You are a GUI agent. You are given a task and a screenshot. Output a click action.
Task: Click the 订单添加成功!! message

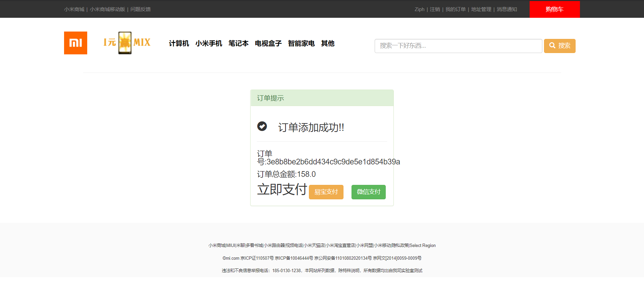[311, 128]
